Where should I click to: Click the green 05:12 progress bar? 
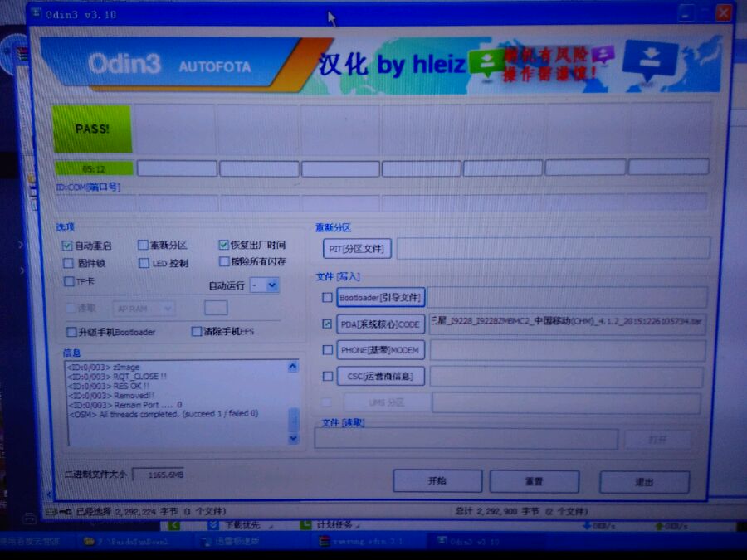(x=94, y=168)
